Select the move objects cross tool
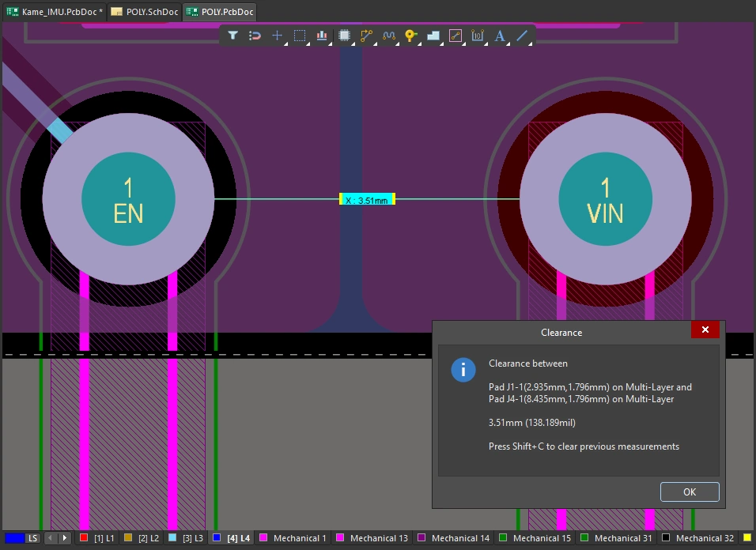The height and width of the screenshot is (550, 756). coord(277,36)
